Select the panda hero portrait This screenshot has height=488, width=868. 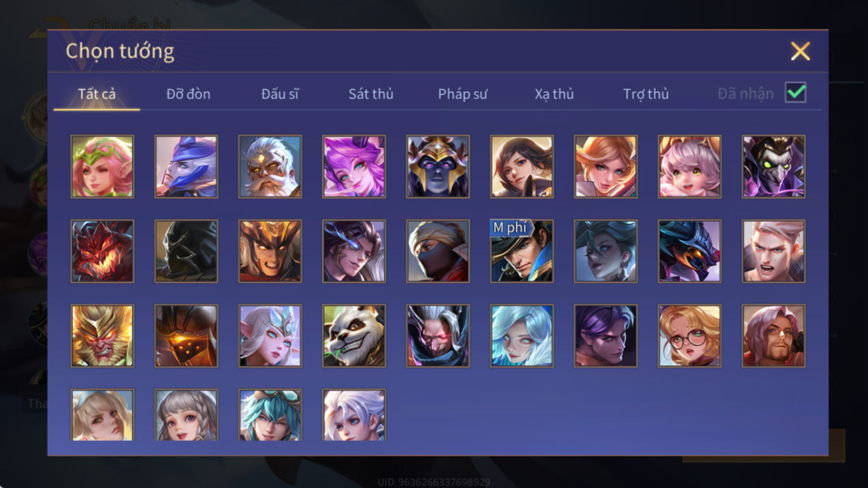(x=354, y=336)
